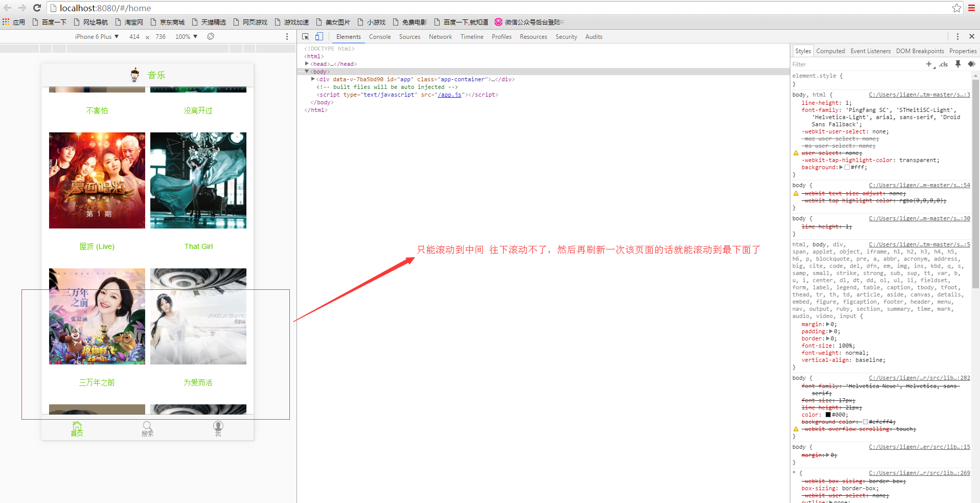Open the 屋顶 (Live) album cover
Image resolution: width=980 pixels, height=503 pixels.
coord(97,180)
